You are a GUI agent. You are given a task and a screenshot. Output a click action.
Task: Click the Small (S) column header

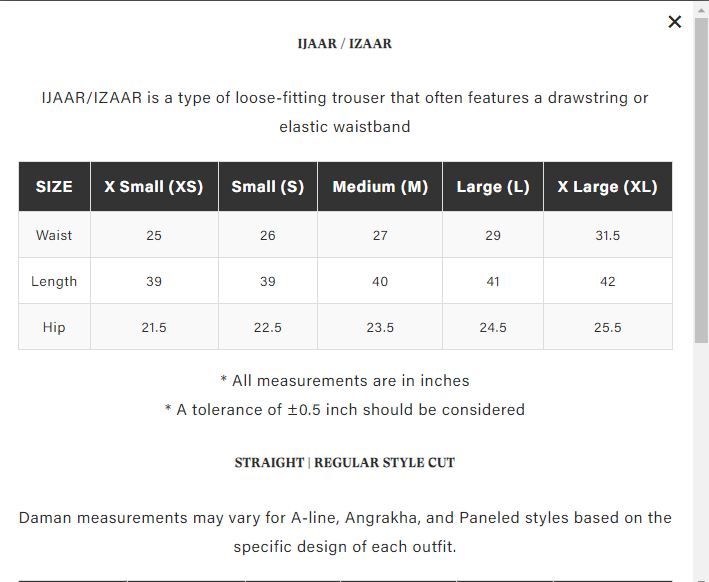(268, 187)
